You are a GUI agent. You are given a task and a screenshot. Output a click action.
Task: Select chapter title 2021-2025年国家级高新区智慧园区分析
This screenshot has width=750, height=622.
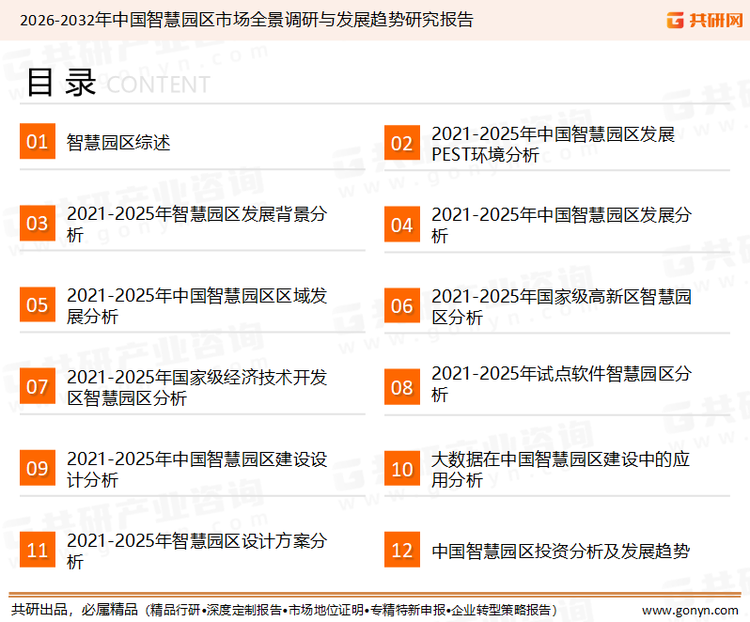point(562,307)
